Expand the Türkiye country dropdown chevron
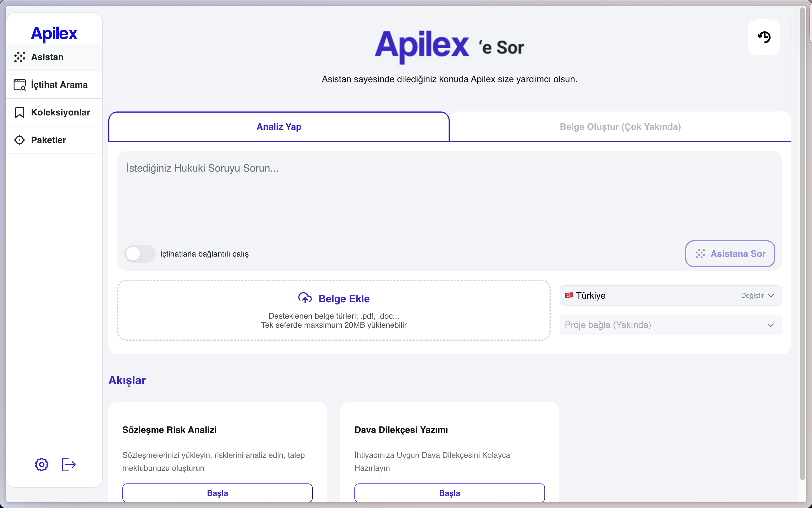 (x=771, y=296)
